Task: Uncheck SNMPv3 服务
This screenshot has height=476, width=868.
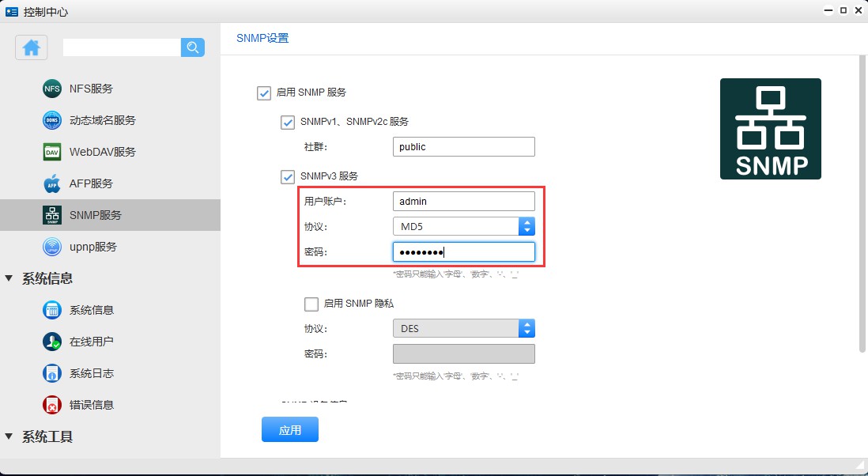Action: (x=288, y=177)
